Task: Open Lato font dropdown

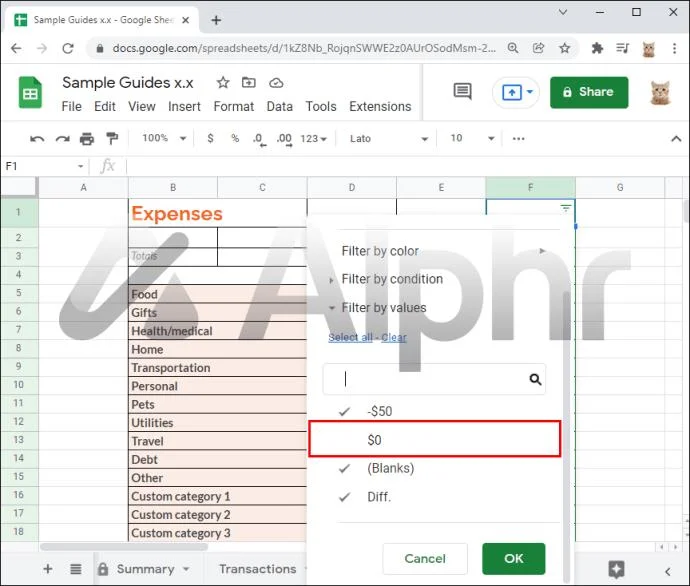Action: click(389, 139)
